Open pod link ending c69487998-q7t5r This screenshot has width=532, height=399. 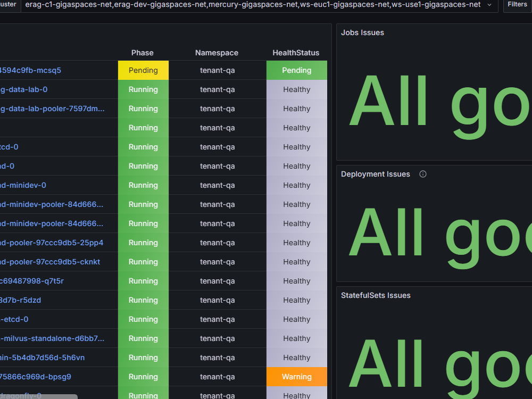pos(32,281)
